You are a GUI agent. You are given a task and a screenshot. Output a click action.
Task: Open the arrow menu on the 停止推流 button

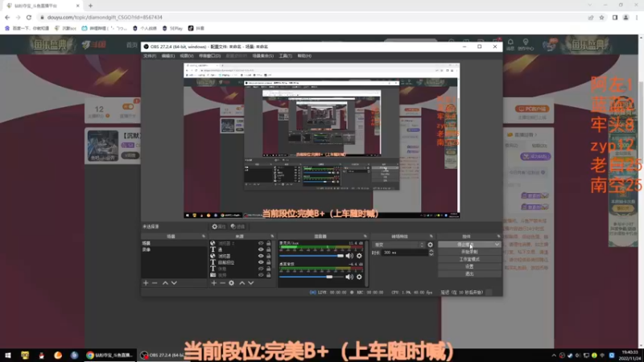(497, 245)
